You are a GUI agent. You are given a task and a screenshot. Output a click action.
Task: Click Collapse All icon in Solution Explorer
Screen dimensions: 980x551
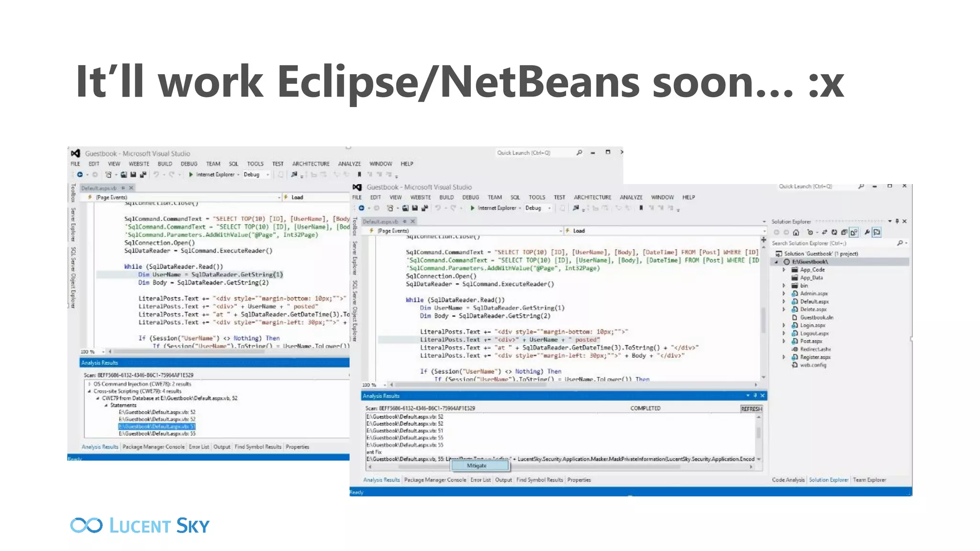click(844, 232)
